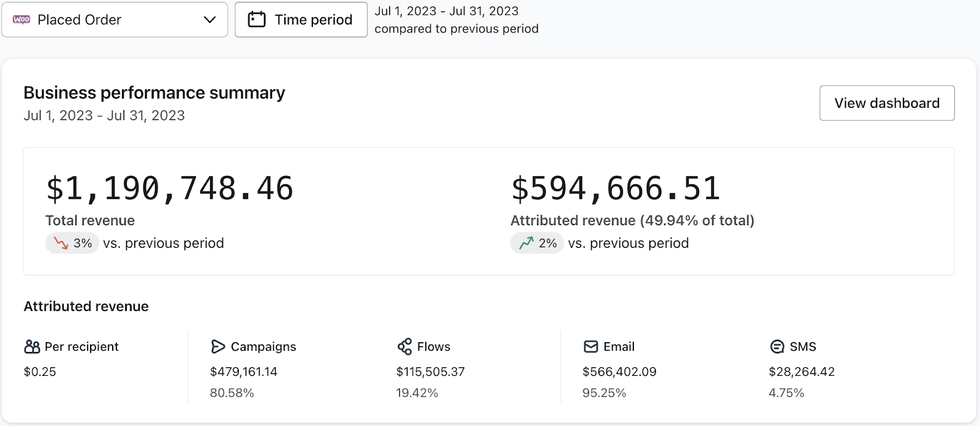This screenshot has width=980, height=426.
Task: Select the 3% total revenue change badge
Action: 72,243
